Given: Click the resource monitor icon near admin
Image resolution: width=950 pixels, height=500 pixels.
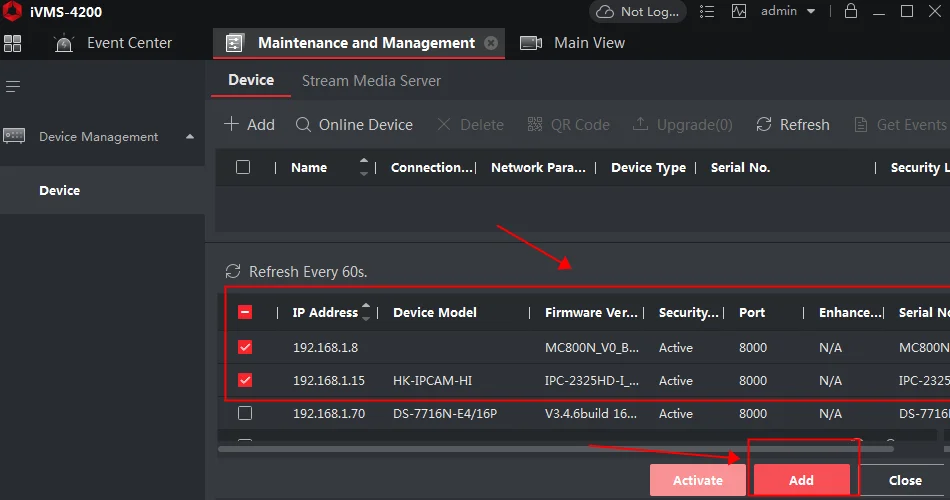Looking at the screenshot, I should point(739,12).
